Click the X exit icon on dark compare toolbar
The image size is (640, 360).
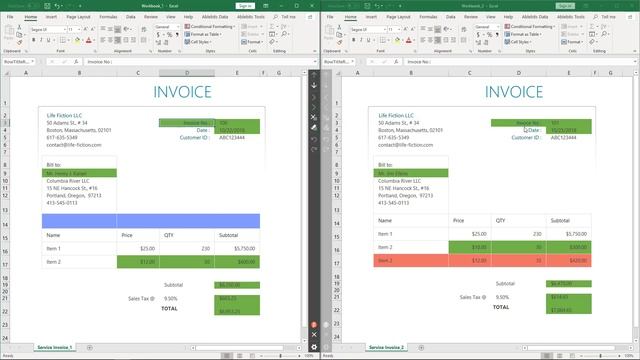pyautogui.click(x=314, y=334)
